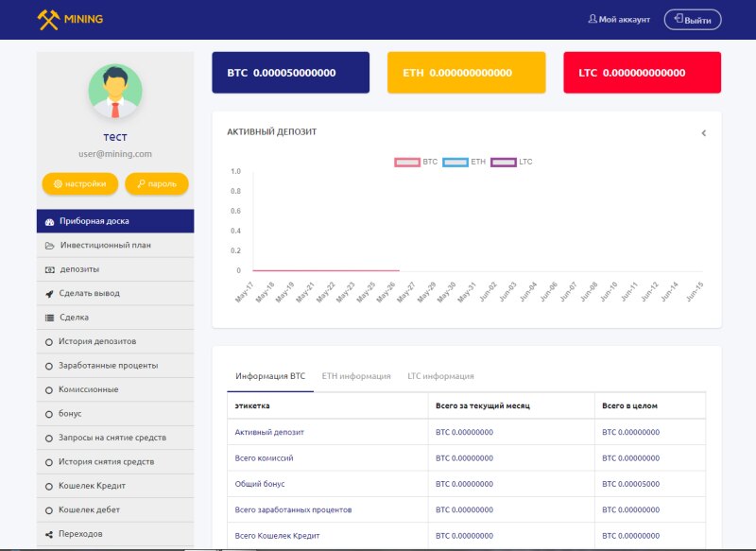Click the folder icon beside Инвестиционный план
The height and width of the screenshot is (551, 756).
tap(49, 246)
